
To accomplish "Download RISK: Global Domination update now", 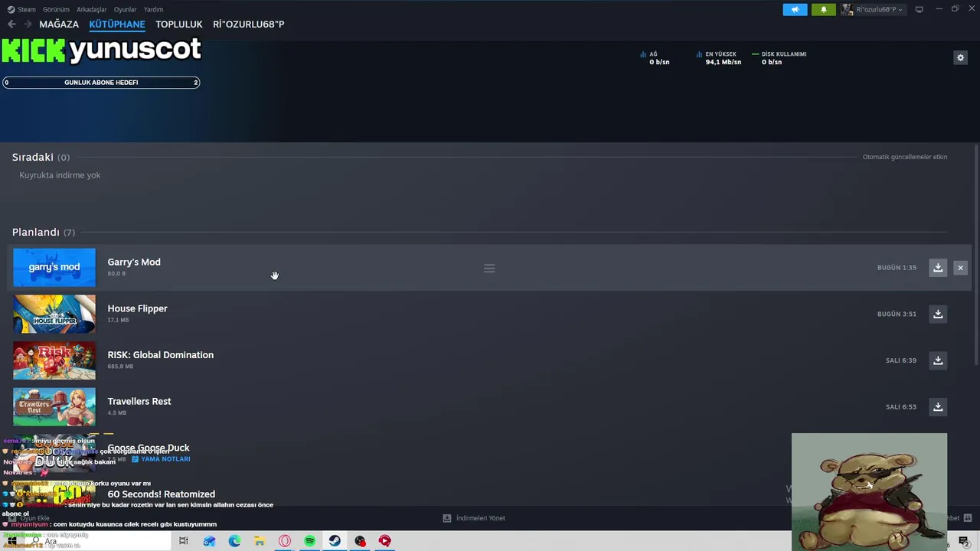I will point(938,360).
